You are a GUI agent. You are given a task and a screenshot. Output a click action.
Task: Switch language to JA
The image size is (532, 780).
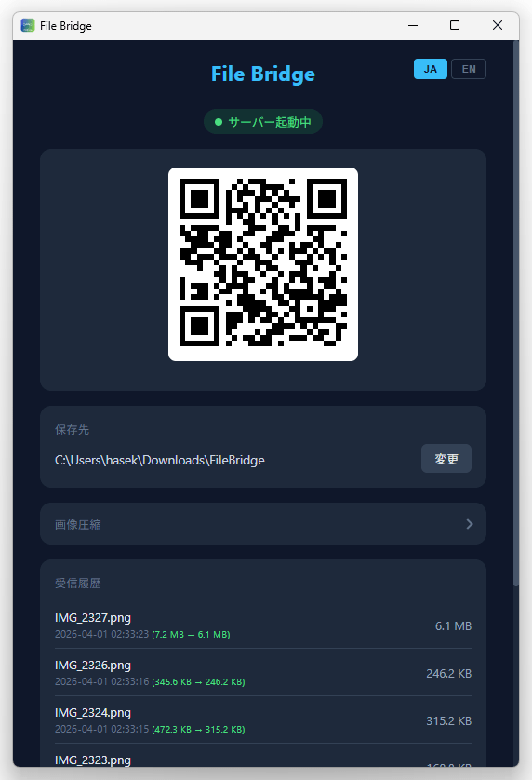point(430,69)
